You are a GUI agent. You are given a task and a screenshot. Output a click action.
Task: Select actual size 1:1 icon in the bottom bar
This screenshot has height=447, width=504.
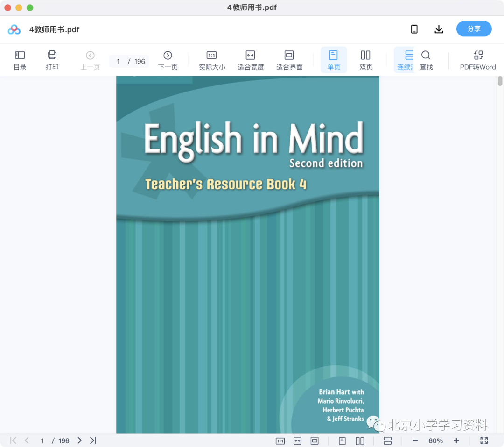pos(280,441)
